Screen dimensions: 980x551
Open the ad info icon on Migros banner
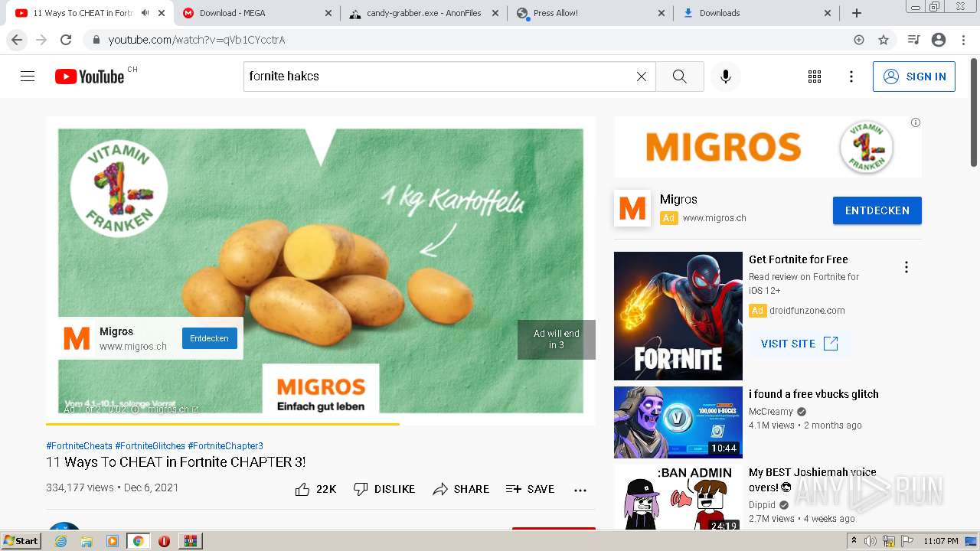tap(916, 122)
